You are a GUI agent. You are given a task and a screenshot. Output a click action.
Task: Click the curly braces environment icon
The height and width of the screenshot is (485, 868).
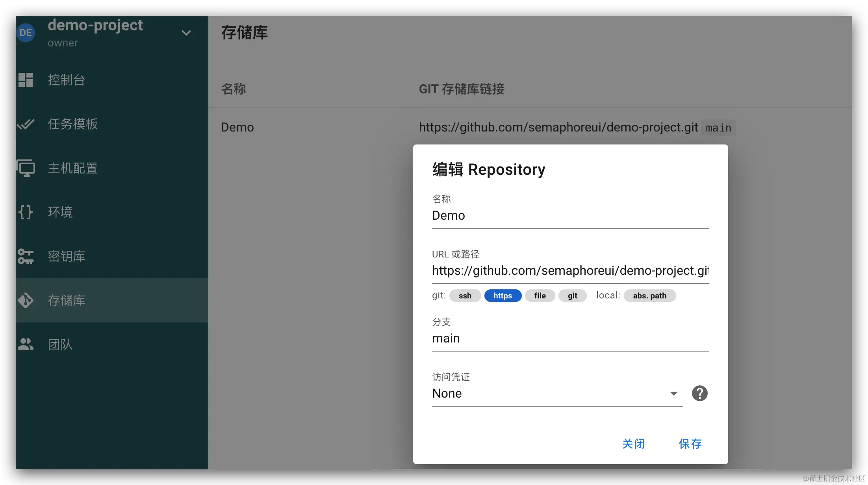click(26, 212)
